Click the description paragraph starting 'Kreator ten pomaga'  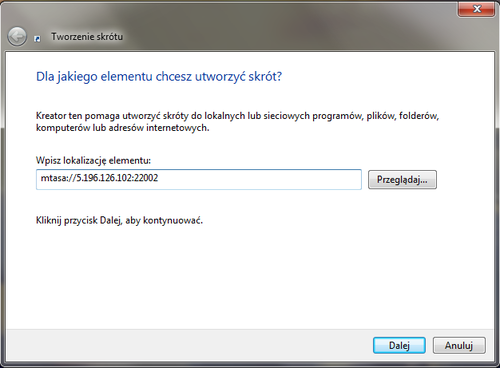237,122
